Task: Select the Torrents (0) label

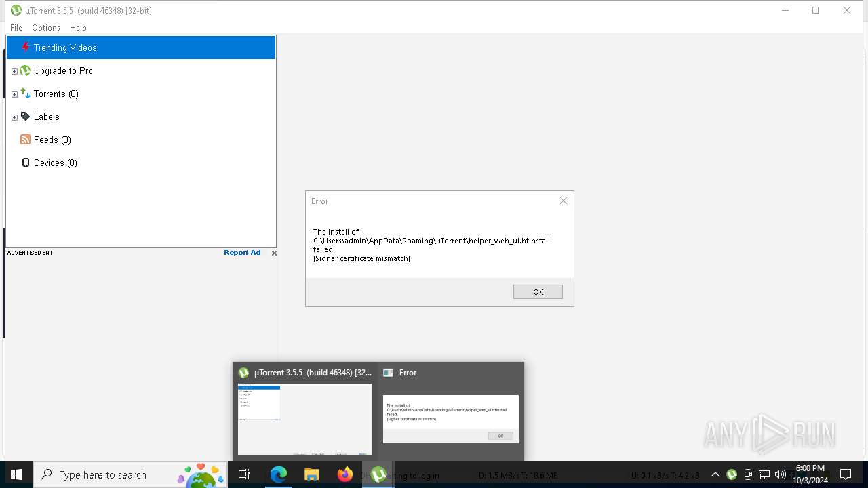Action: pyautogui.click(x=56, y=94)
